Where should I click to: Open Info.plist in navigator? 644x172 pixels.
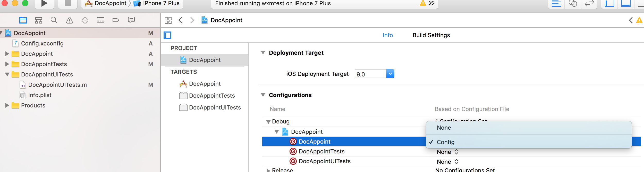(x=80, y=95)
